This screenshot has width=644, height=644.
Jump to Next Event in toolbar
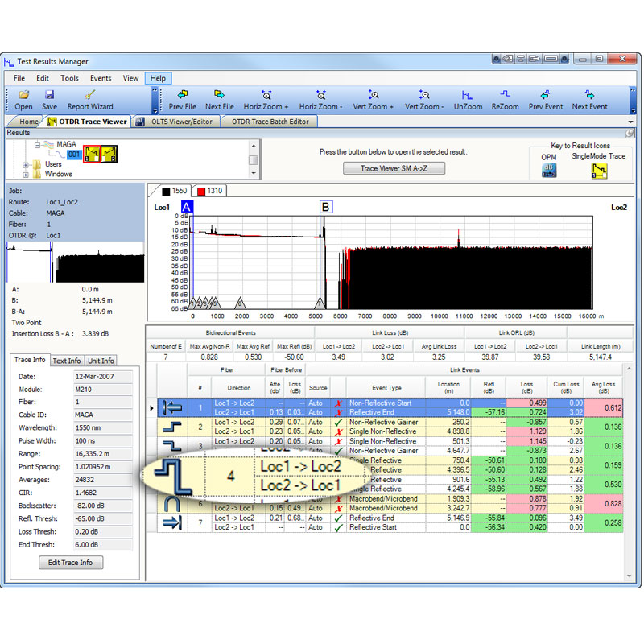click(589, 95)
